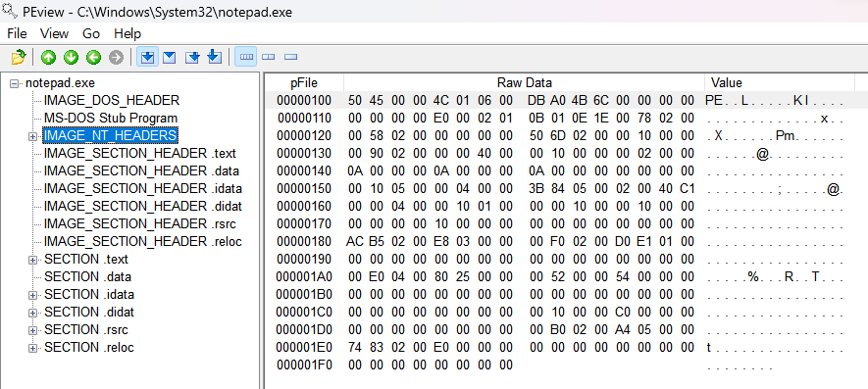Select row at offset 00000190
868x389 pixels.
(566, 260)
